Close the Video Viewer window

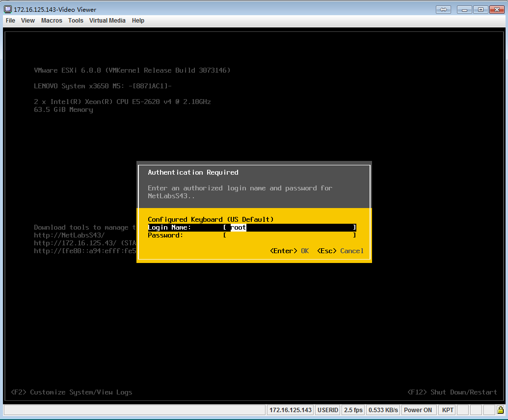pyautogui.click(x=497, y=9)
